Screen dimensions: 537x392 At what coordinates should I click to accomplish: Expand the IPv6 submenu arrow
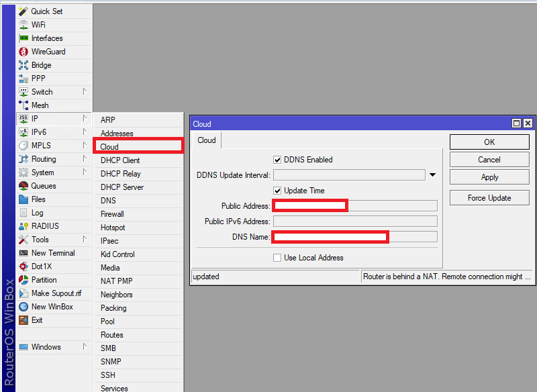tap(85, 132)
